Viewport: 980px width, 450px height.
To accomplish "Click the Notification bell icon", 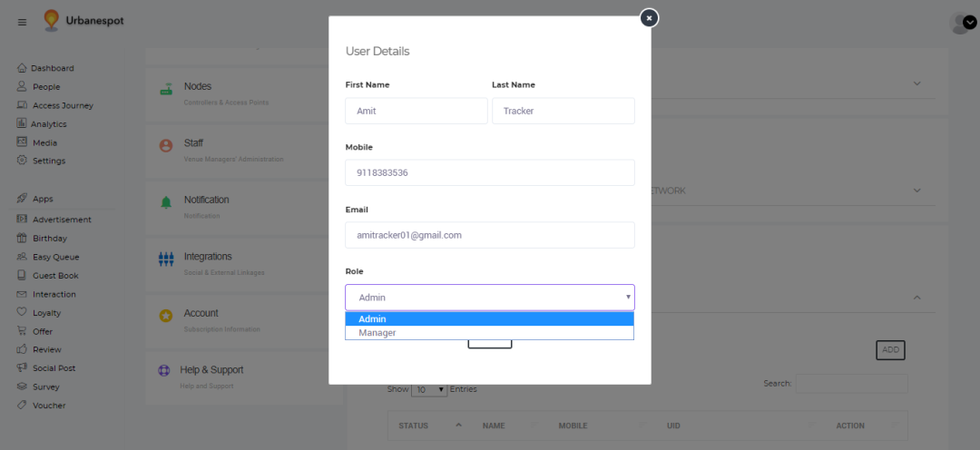I will tap(166, 202).
